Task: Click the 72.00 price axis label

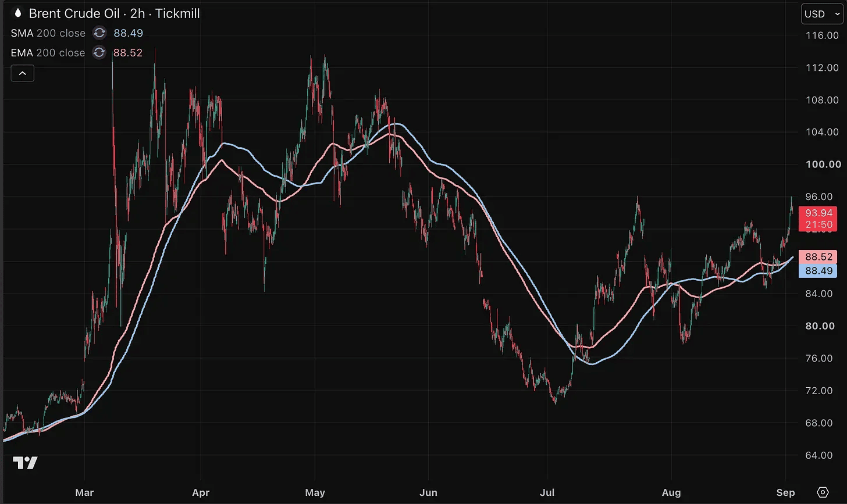Action: tap(818, 391)
